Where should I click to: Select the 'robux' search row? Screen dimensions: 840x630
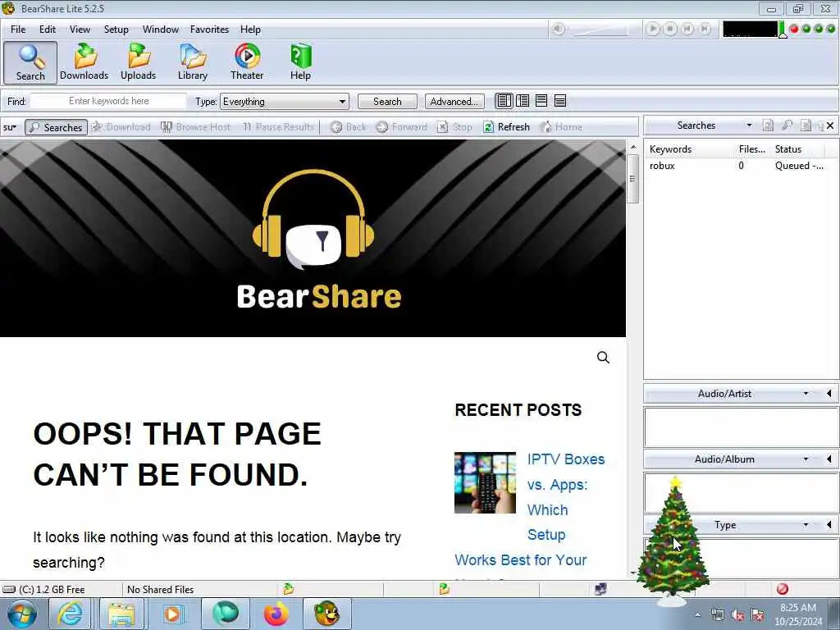pyautogui.click(x=741, y=166)
